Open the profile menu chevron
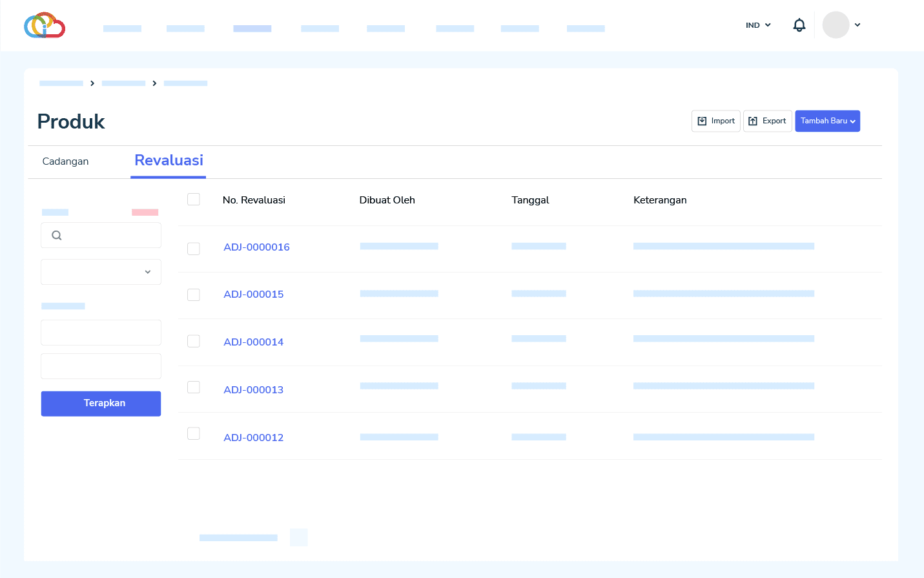Viewport: 924px width, 578px height. pyautogui.click(x=857, y=25)
